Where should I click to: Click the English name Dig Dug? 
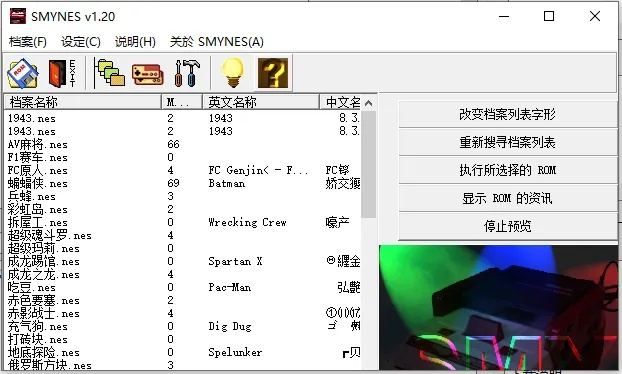coord(230,327)
